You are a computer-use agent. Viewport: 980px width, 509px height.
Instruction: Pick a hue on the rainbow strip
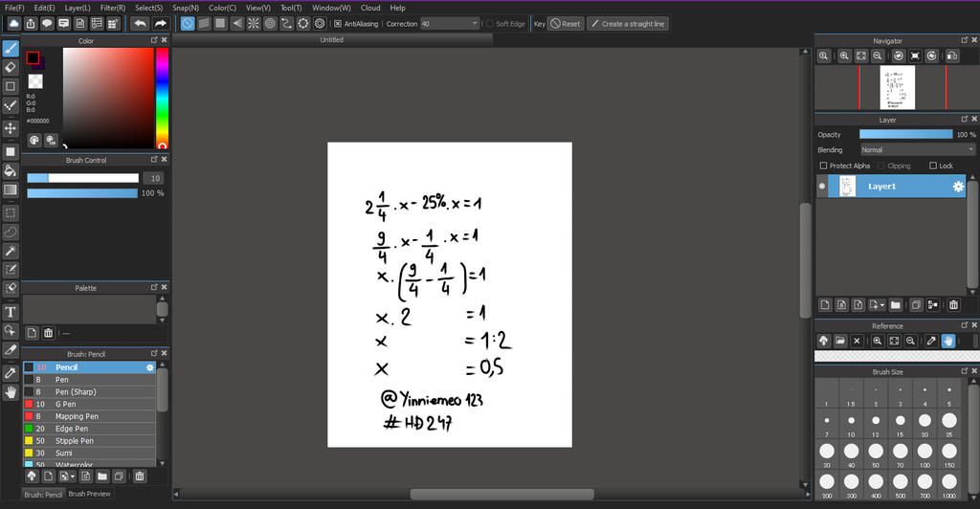click(162, 98)
